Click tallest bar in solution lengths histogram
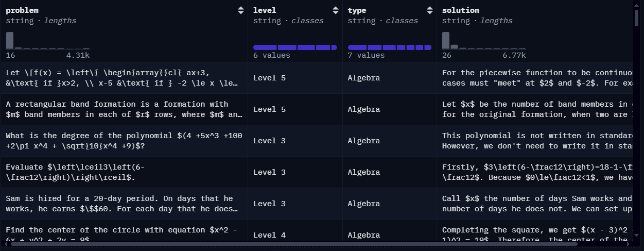The width and height of the screenshot is (644, 251). point(446,41)
